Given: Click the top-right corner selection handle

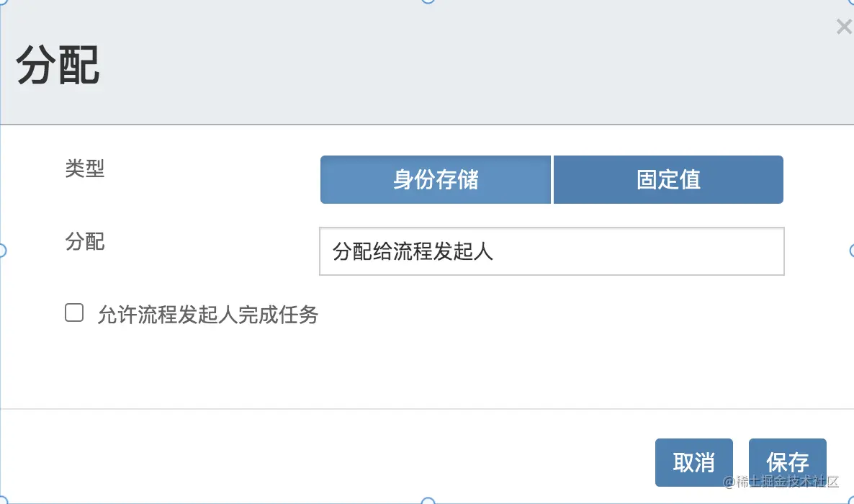Looking at the screenshot, I should click(x=853, y=1).
